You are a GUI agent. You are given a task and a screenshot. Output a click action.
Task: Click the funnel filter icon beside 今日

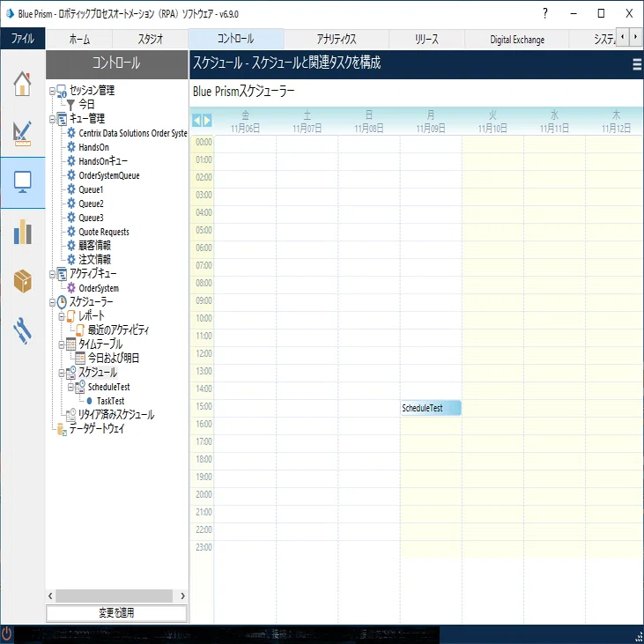pos(70,105)
